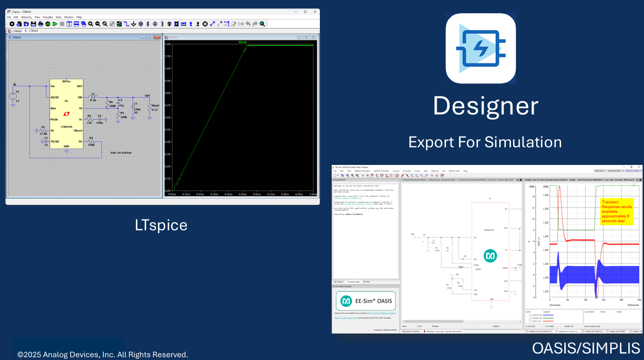Tile LTspice windows vertically
The image size is (644, 360).
point(69,24)
